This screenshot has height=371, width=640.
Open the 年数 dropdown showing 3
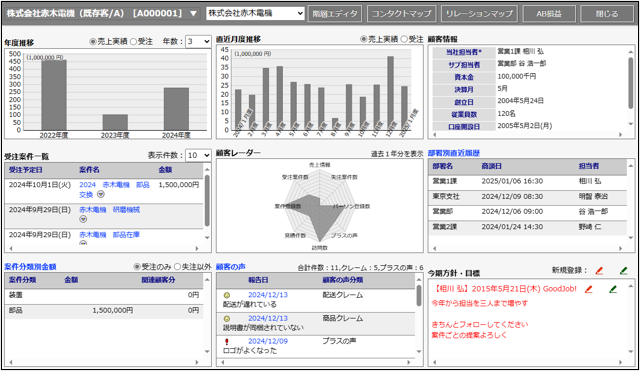[198, 42]
